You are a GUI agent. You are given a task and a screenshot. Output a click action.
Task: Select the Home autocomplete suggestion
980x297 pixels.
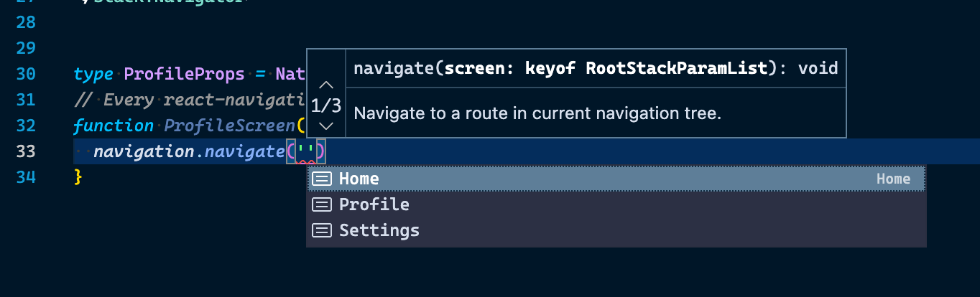point(616,179)
